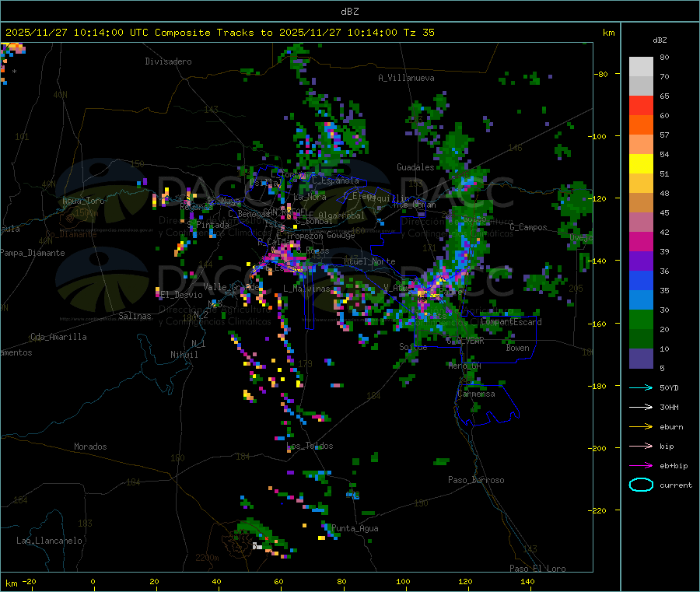Viewport: 700px width, 592px height.
Task: Click the Cda_Amarilla map label
Action: [58, 337]
